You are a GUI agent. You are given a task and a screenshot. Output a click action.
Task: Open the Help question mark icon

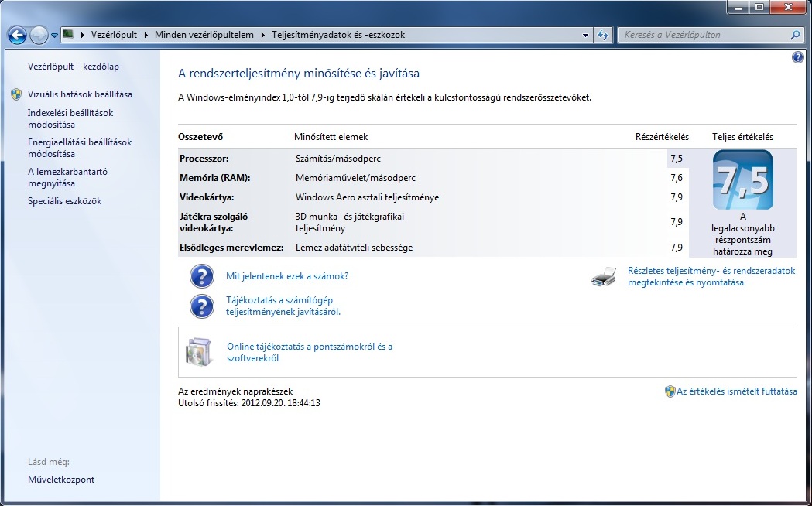click(x=797, y=57)
